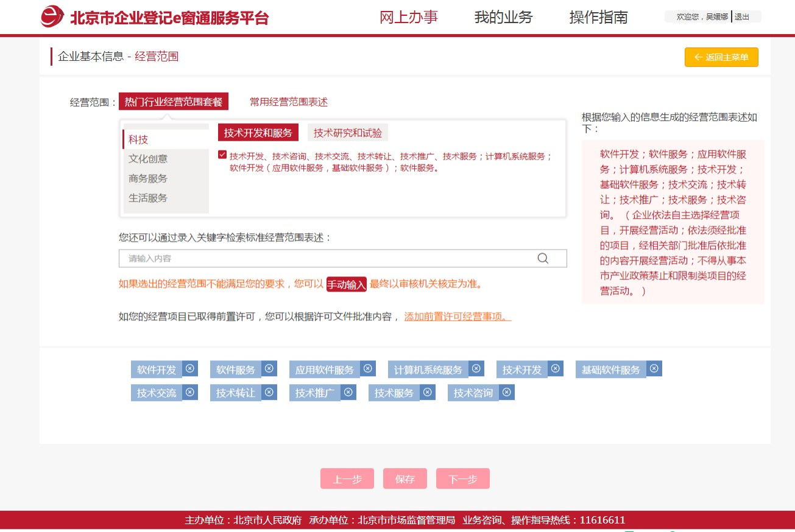Image resolution: width=795 pixels, height=532 pixels.
Task: Click the 手动输入 button
Action: point(347,284)
